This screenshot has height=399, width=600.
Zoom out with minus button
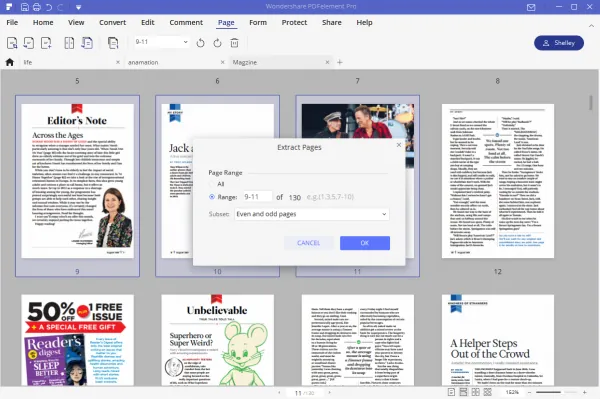tap(529, 392)
